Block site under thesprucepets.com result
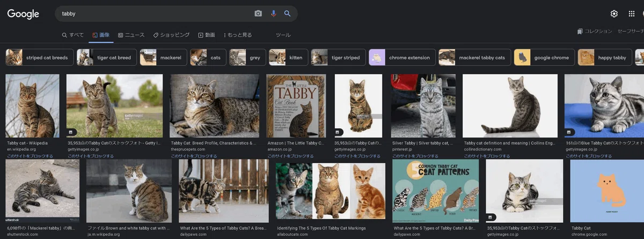Screen dimensions: 644x239 pos(194,156)
